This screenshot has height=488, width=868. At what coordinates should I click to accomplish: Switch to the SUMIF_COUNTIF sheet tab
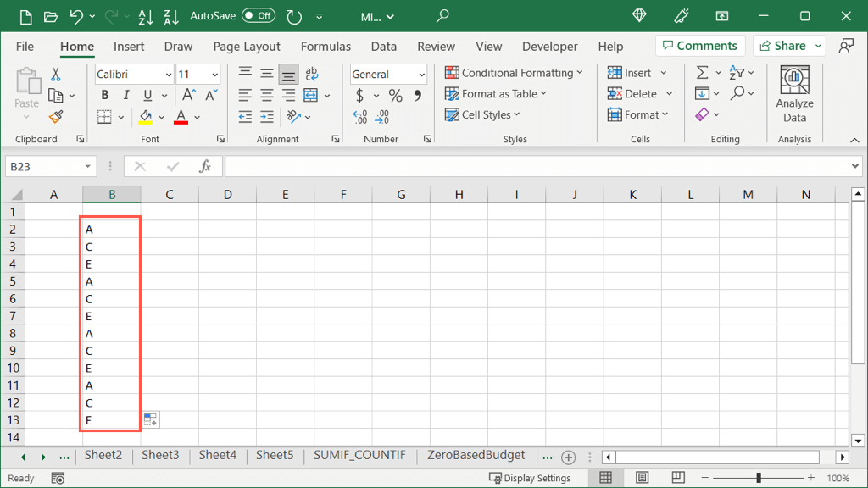pyautogui.click(x=359, y=456)
